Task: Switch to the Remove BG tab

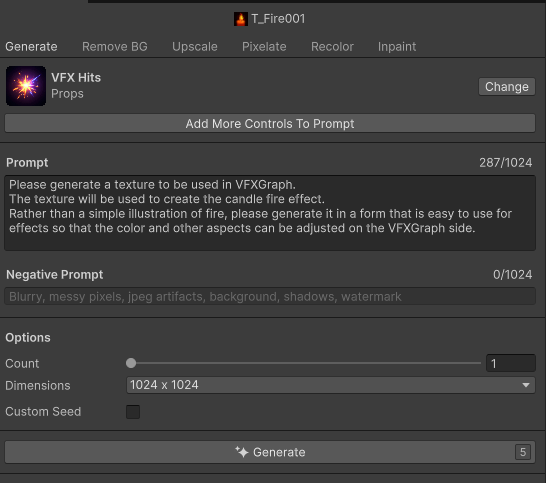Action: [115, 47]
